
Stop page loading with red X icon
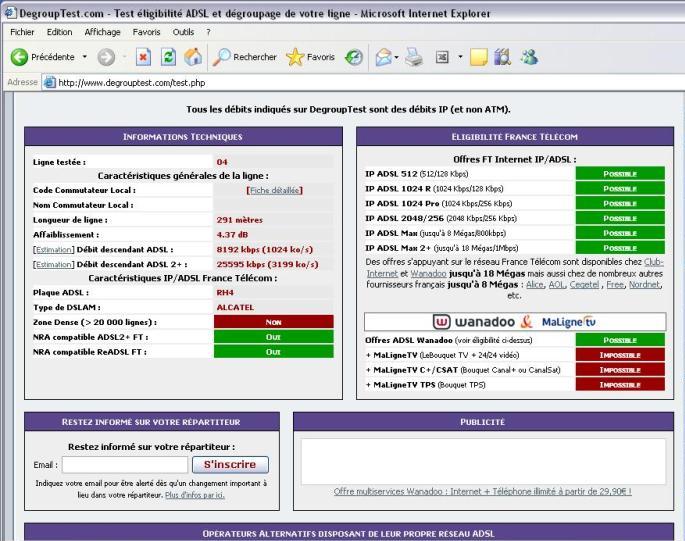[x=143, y=57]
